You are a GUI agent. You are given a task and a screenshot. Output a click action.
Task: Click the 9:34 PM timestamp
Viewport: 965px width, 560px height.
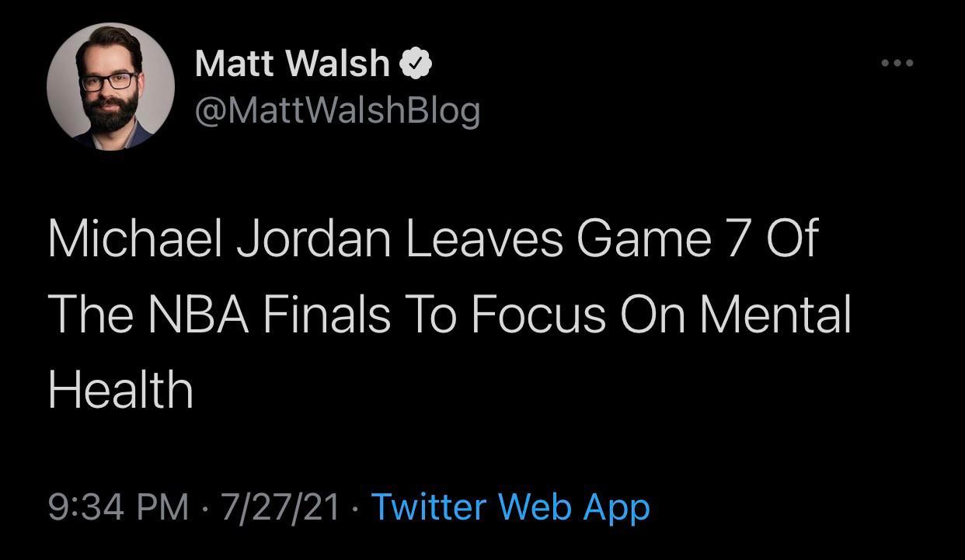pyautogui.click(x=118, y=507)
